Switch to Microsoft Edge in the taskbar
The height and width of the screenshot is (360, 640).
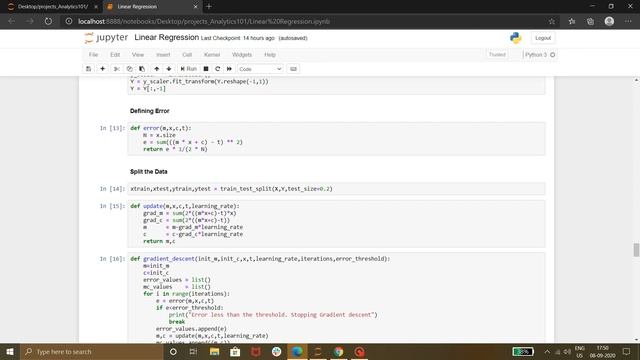pos(297,351)
